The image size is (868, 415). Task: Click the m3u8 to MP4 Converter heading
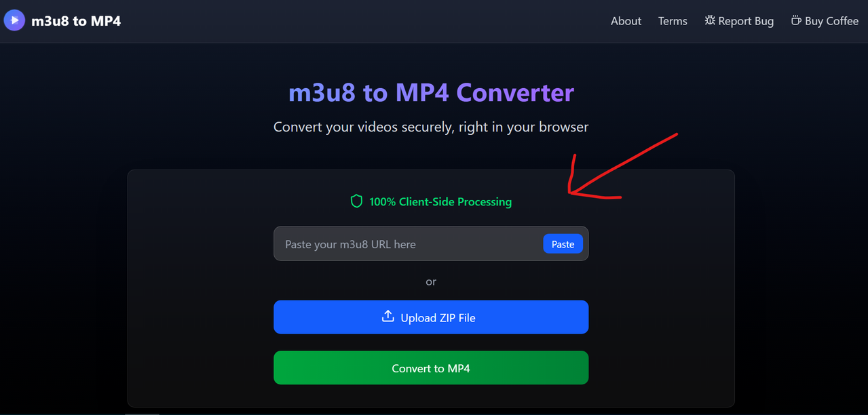(431, 92)
